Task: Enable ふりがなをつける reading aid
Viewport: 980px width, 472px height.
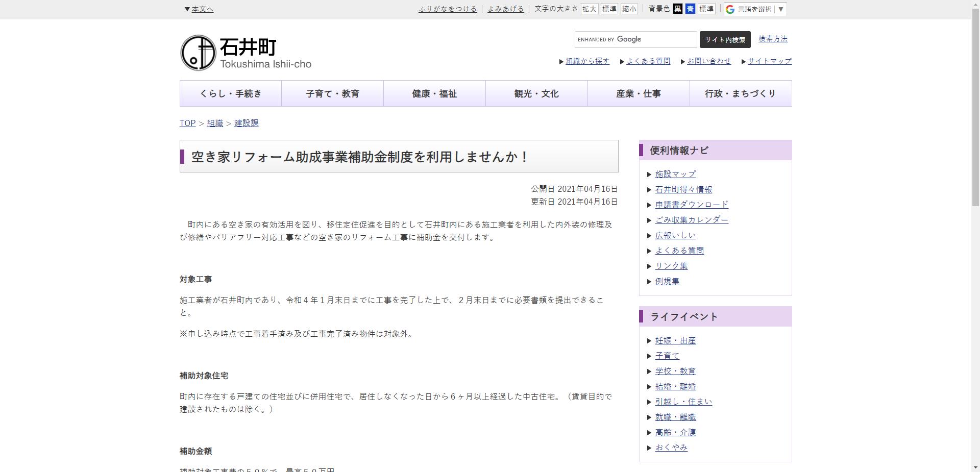Action: (x=448, y=9)
